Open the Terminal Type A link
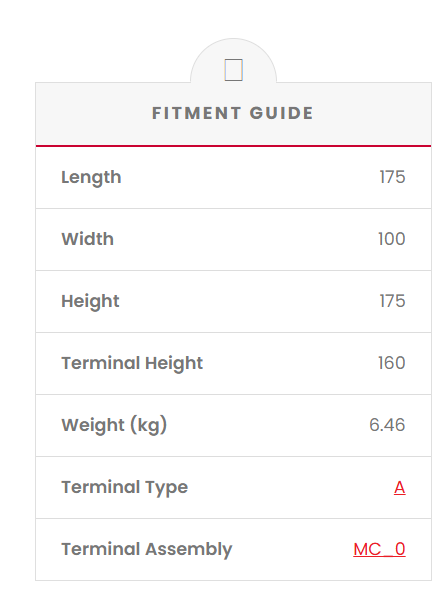The height and width of the screenshot is (612, 448). point(399,487)
